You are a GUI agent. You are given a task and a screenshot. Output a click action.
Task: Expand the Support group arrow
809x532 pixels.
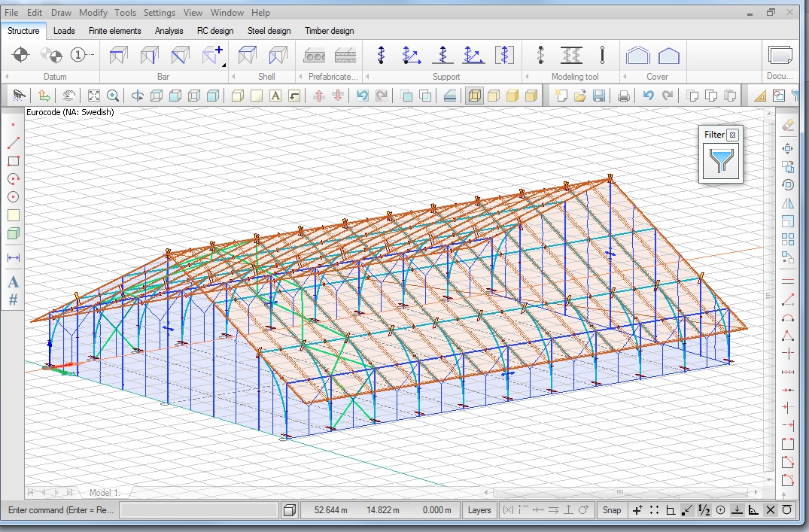367,76
